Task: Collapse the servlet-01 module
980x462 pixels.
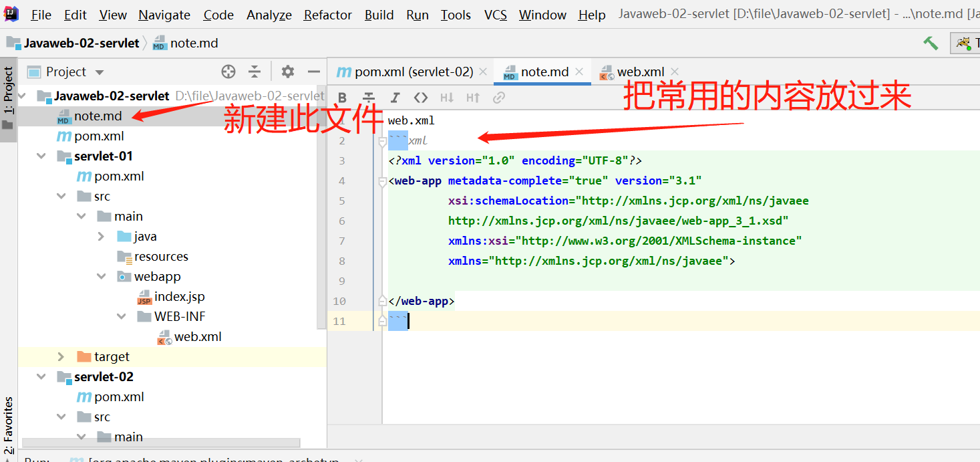Action: point(42,156)
